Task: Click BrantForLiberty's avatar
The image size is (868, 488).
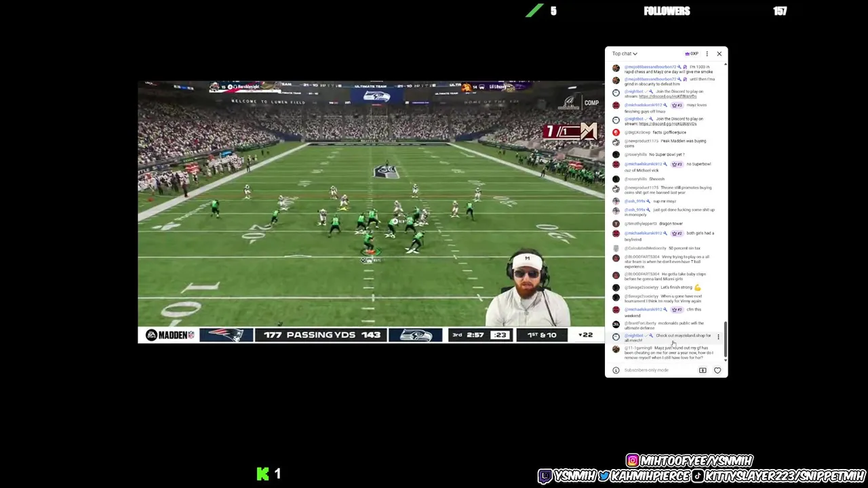Action: click(616, 324)
